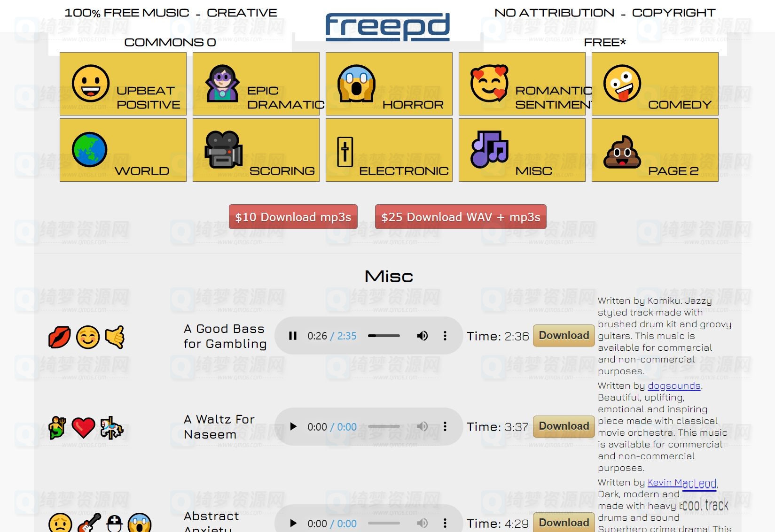This screenshot has height=532, width=775.
Task: Click the thumbs up emoji beside A Good Bass
Action: click(x=115, y=337)
